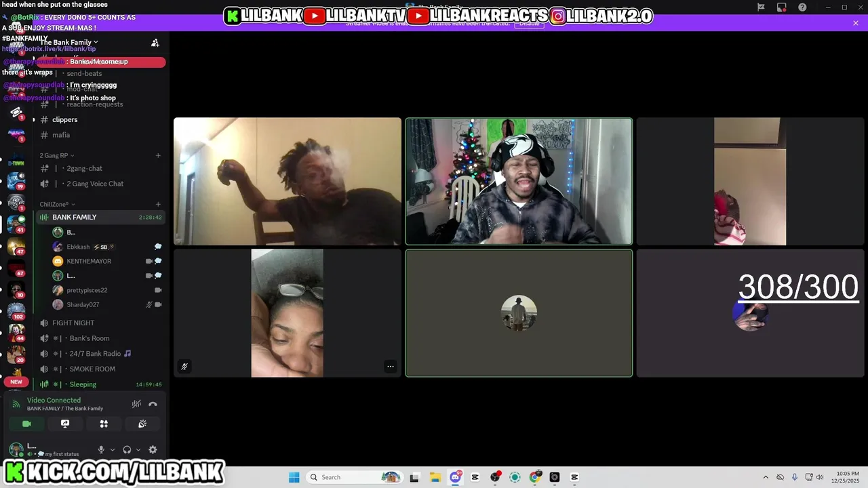Screen dimensions: 868x488
Task: Click the Disable streamer mode button
Action: point(529,23)
